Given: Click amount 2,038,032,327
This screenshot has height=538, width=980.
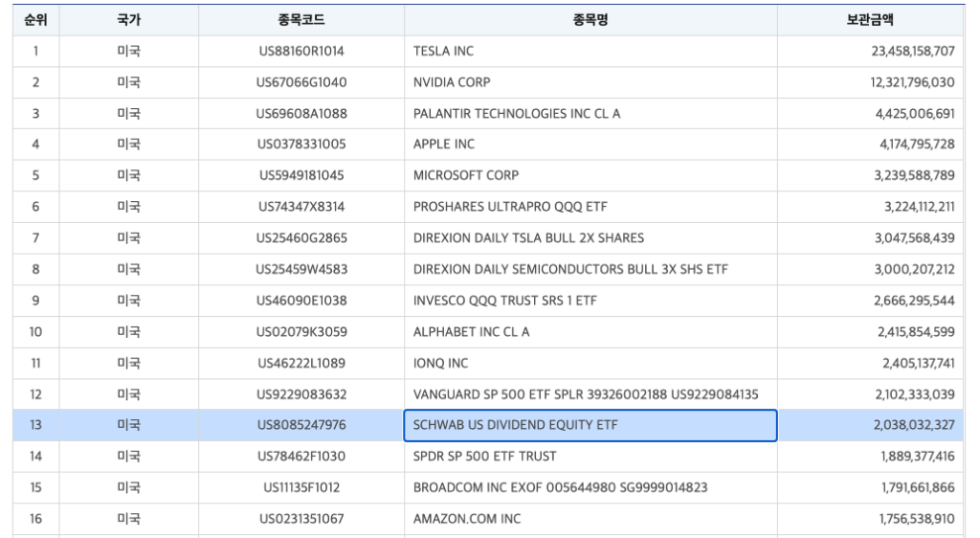Looking at the screenshot, I should point(914,425).
